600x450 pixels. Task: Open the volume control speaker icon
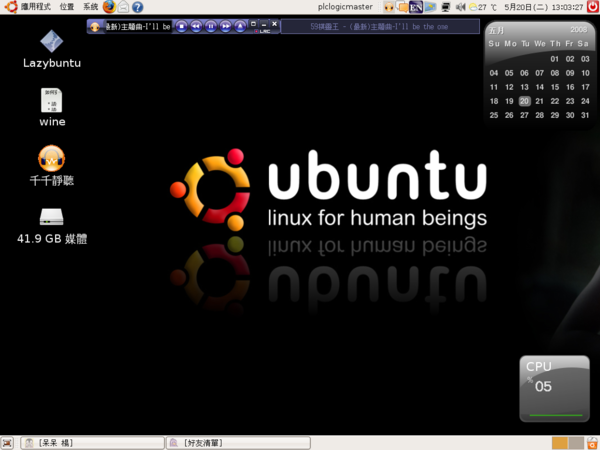[x=461, y=7]
